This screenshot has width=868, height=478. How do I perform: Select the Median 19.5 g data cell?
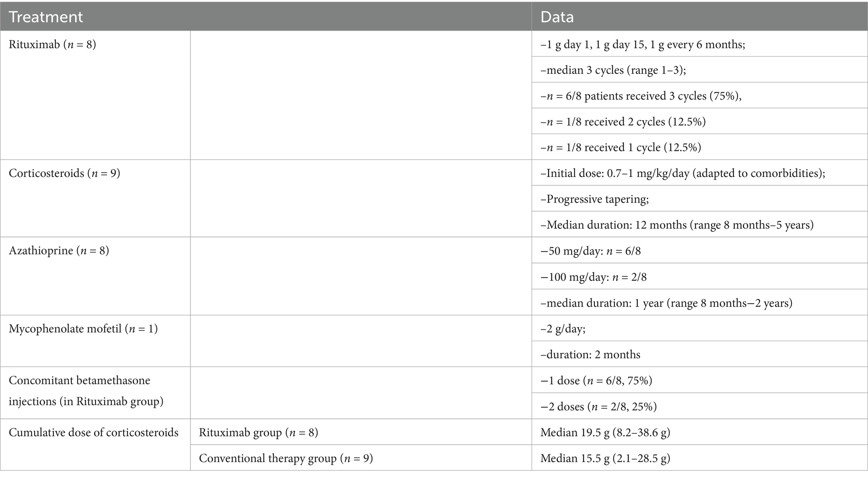605,432
